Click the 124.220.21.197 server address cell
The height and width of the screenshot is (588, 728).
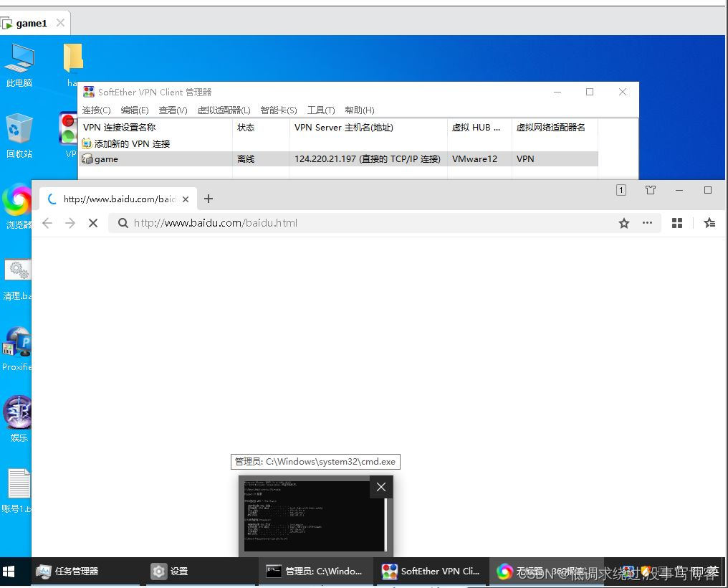[x=368, y=159]
